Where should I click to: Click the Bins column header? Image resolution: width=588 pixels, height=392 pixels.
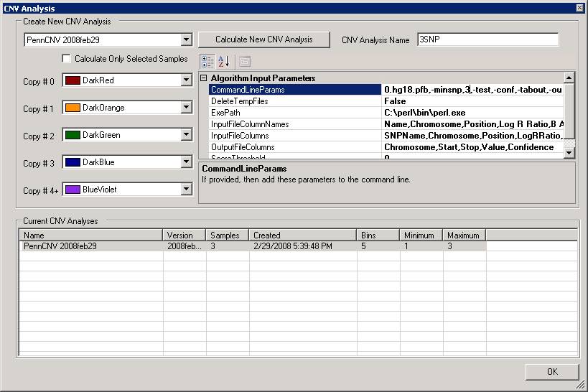[378, 235]
